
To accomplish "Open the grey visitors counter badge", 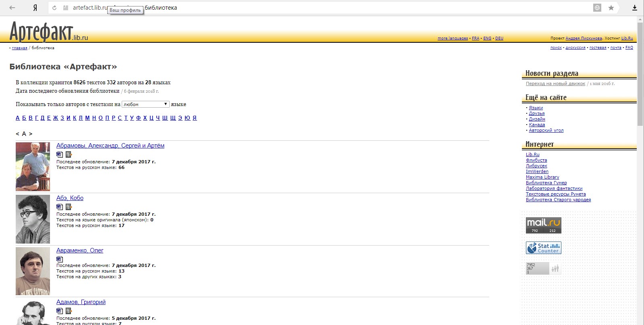I will pyautogui.click(x=543, y=268).
